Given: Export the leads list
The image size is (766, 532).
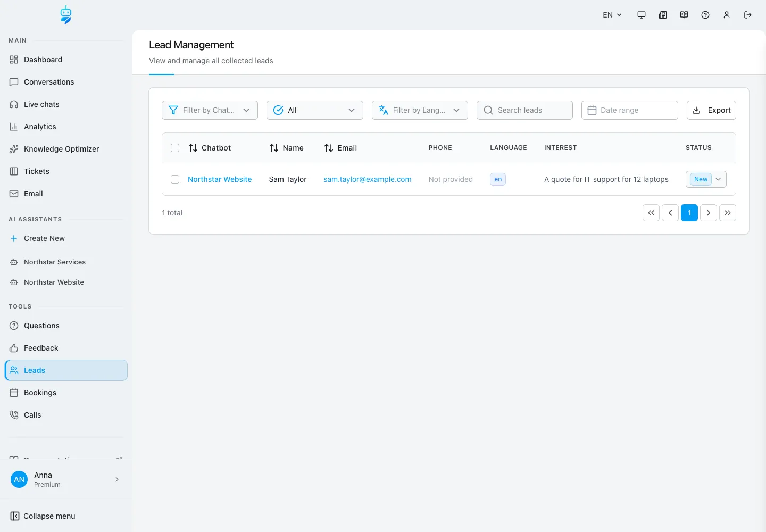Looking at the screenshot, I should click(x=711, y=110).
